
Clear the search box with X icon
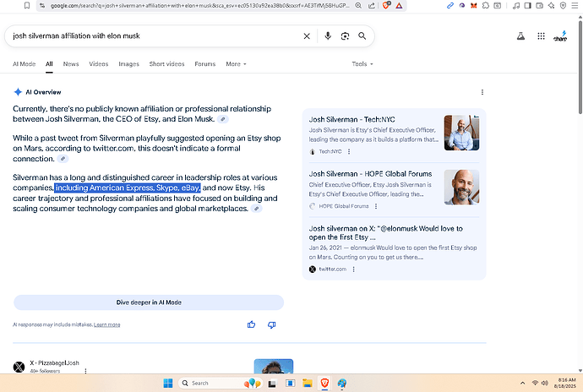pos(307,36)
